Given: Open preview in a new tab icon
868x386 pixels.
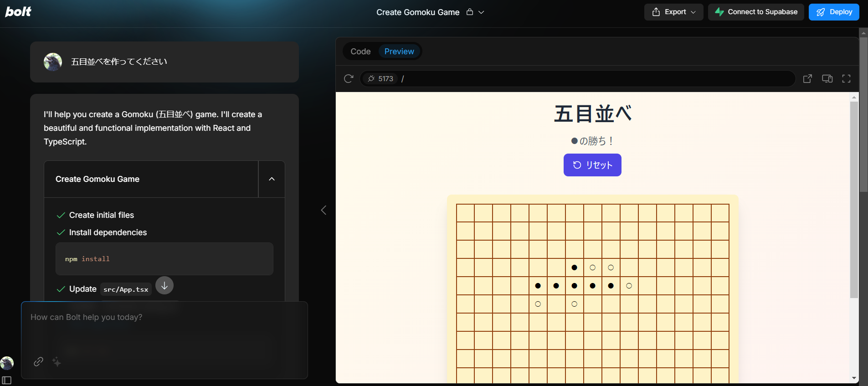Looking at the screenshot, I should tap(807, 79).
